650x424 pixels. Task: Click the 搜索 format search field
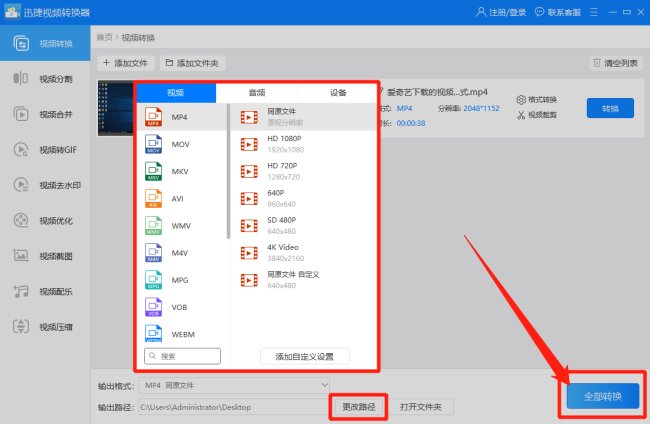point(182,356)
